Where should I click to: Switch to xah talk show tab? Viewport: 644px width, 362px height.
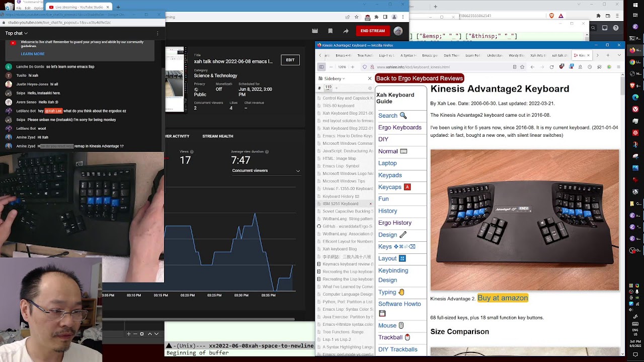(x=559, y=55)
